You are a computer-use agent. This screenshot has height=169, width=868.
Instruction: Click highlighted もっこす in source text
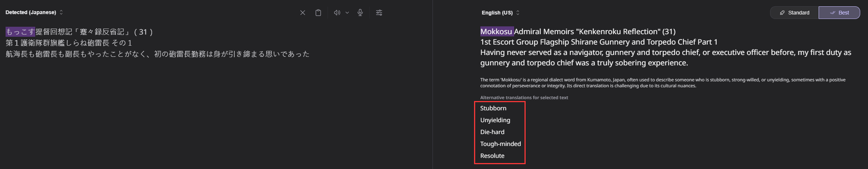click(20, 32)
